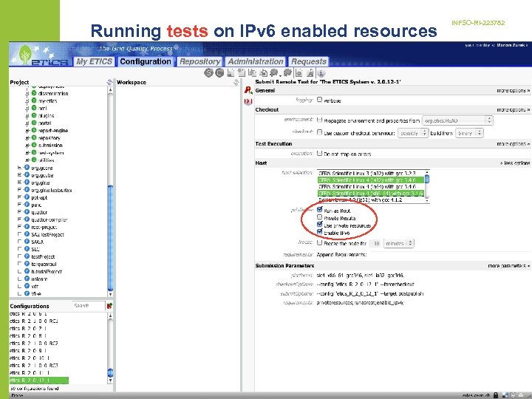532x399 pixels.
Task: Click the lock icon in browser status bar
Action: coord(496,395)
